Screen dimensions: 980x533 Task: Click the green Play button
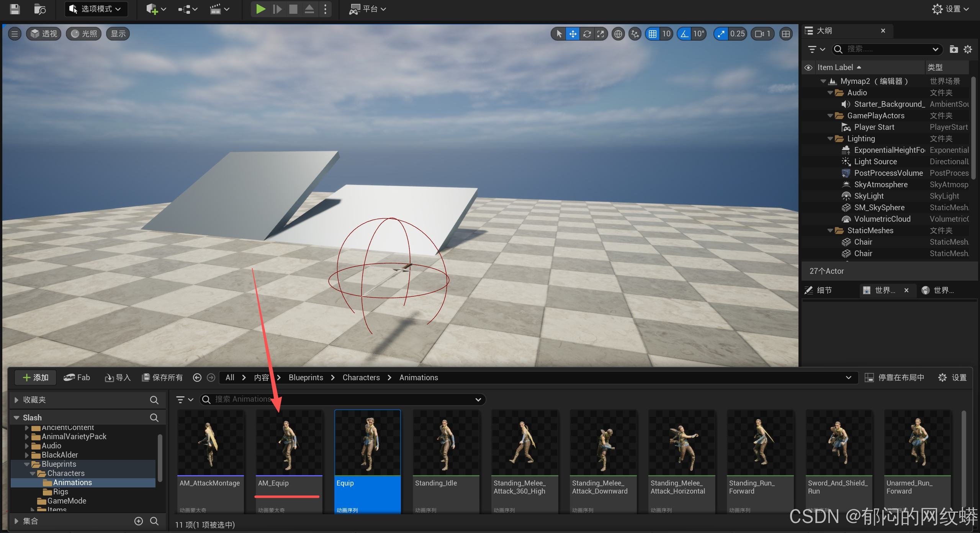[x=260, y=9]
